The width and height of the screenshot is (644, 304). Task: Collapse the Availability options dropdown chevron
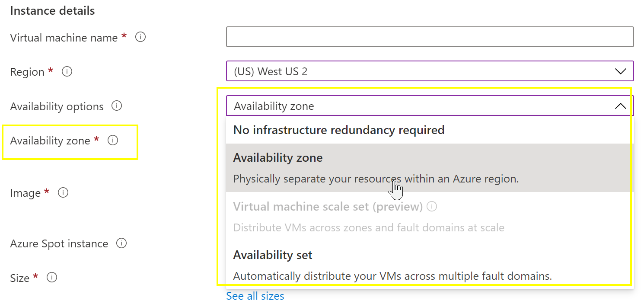pos(621,106)
